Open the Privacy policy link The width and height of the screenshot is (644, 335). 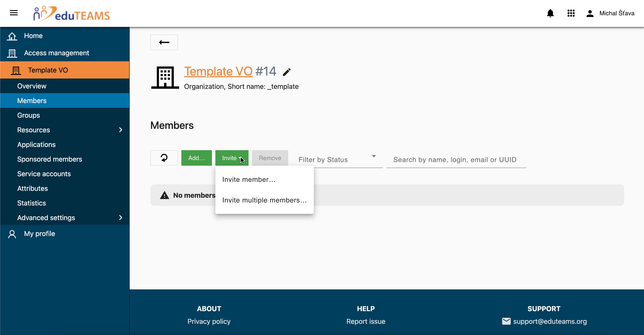[209, 321]
